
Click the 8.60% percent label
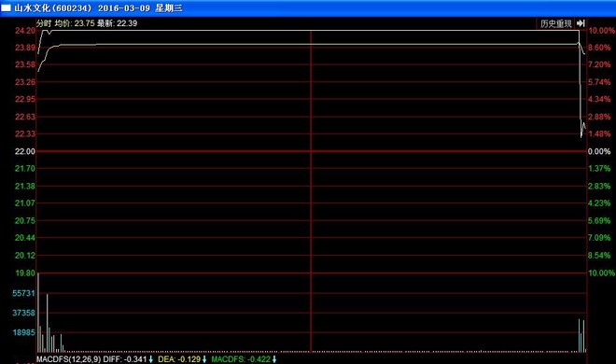click(599, 48)
